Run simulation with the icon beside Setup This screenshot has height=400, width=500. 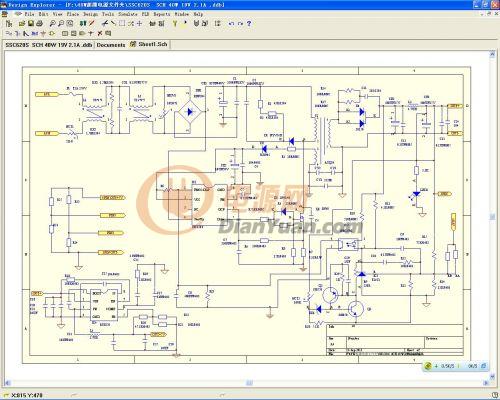point(184,23)
